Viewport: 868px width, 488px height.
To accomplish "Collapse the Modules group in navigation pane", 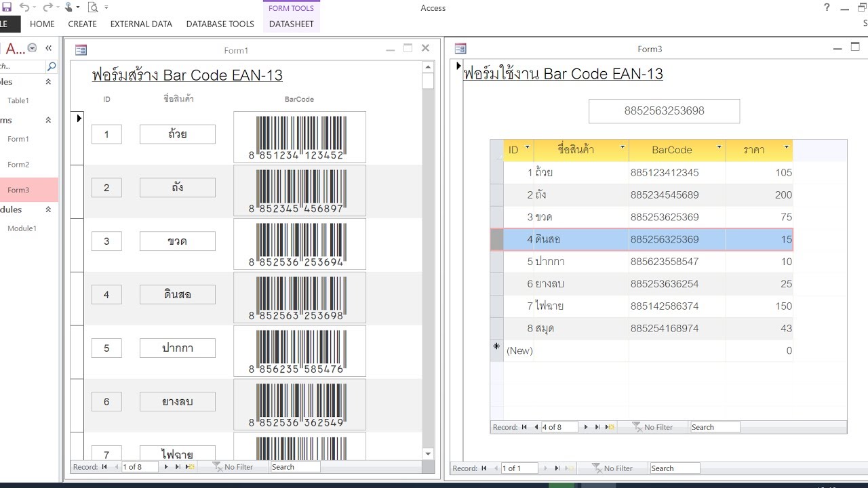I will click(x=48, y=209).
